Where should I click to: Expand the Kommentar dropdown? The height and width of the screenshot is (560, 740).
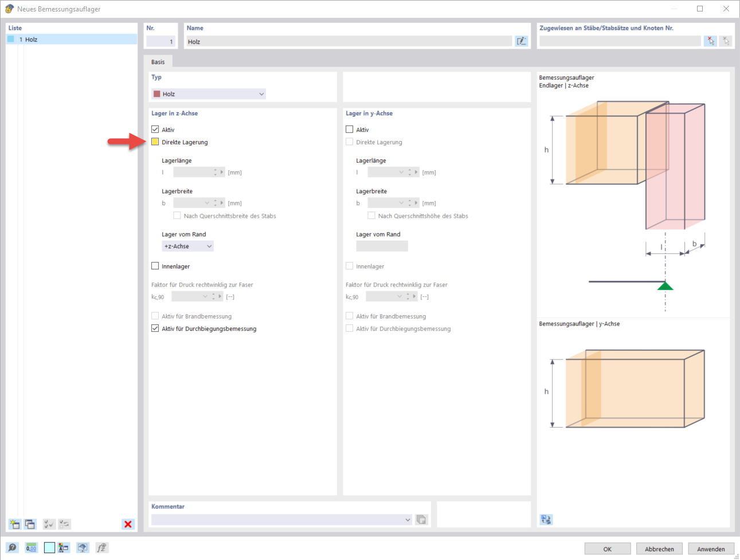point(408,520)
